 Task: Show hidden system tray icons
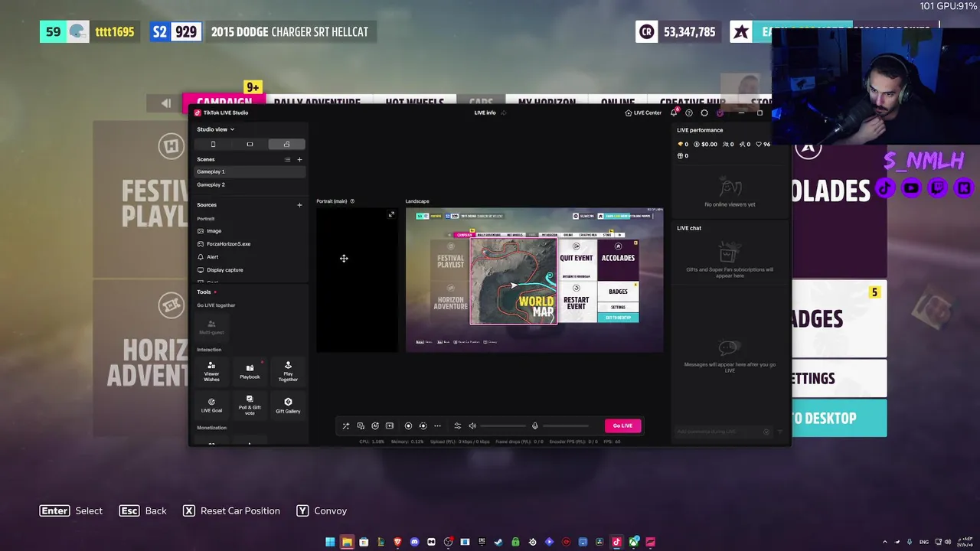click(x=885, y=542)
